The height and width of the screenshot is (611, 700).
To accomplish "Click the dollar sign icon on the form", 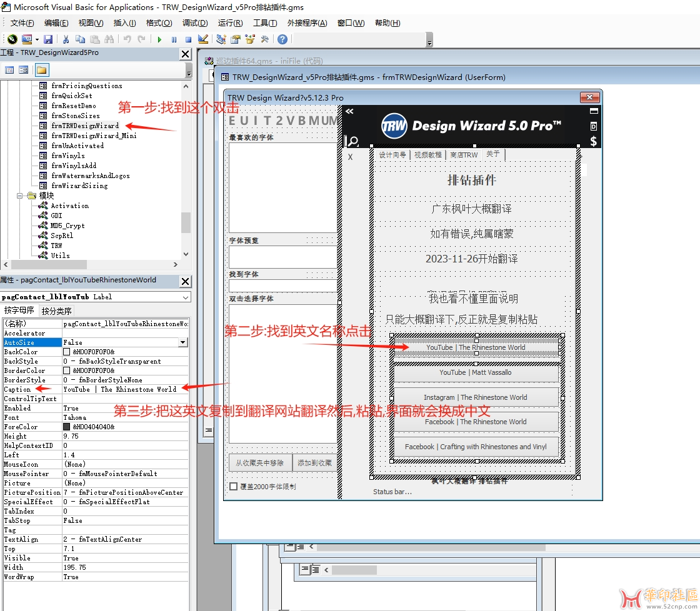I will [593, 141].
